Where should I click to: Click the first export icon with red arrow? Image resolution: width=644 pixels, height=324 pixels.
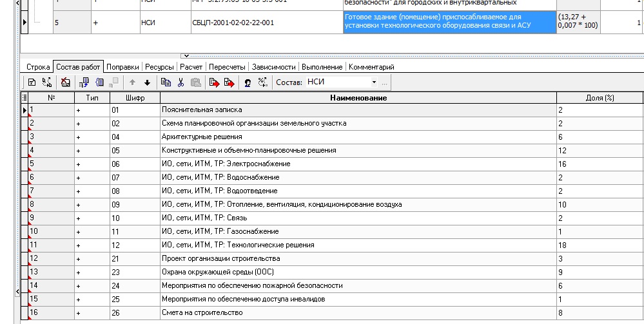pyautogui.click(x=215, y=82)
